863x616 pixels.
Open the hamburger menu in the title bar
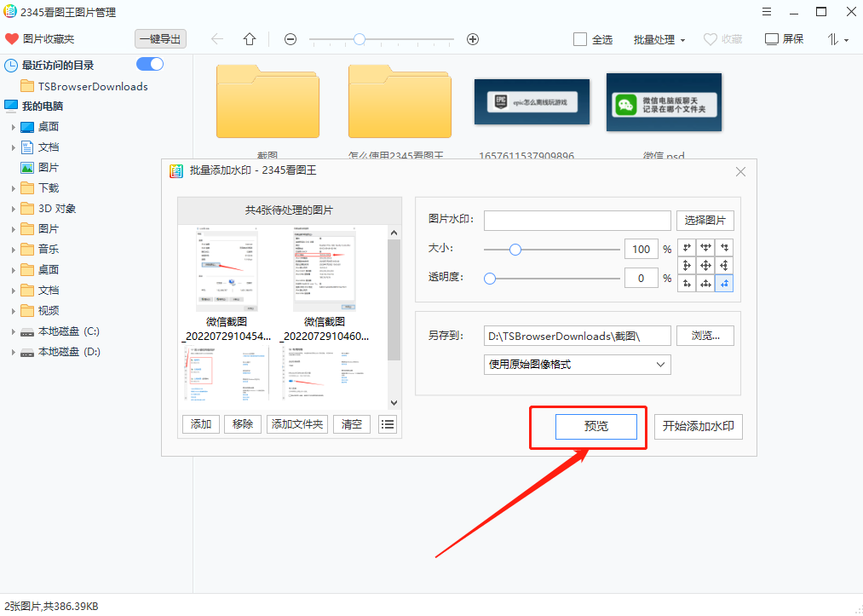[766, 12]
